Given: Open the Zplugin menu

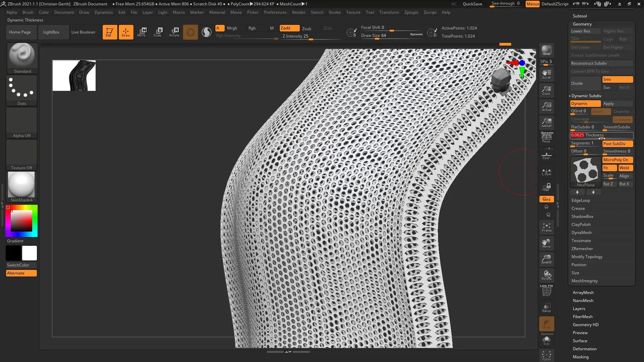Looking at the screenshot, I should 411,12.
